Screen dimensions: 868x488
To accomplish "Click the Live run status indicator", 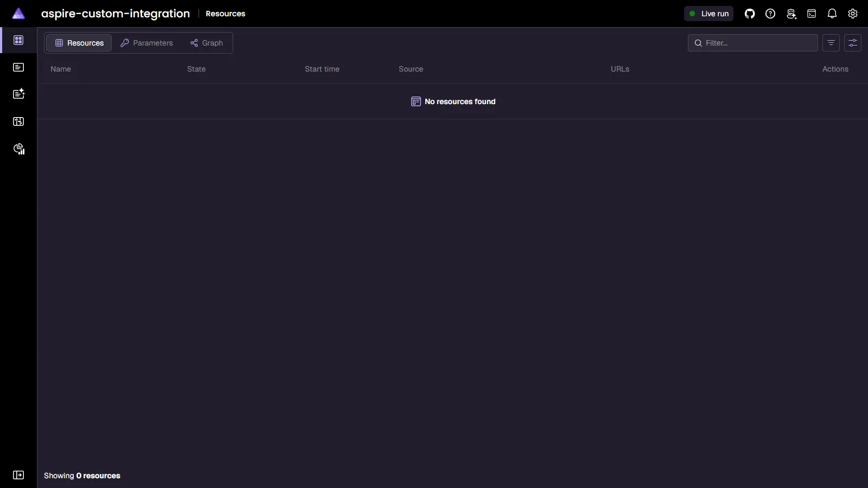I will pos(709,14).
